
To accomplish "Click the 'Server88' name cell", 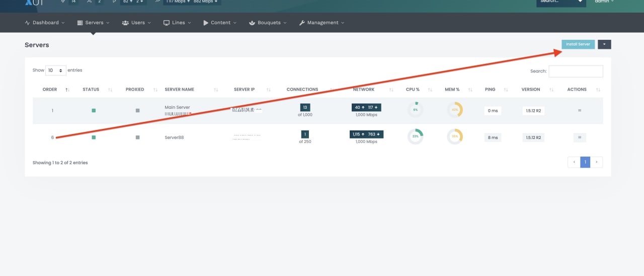I will tap(174, 137).
